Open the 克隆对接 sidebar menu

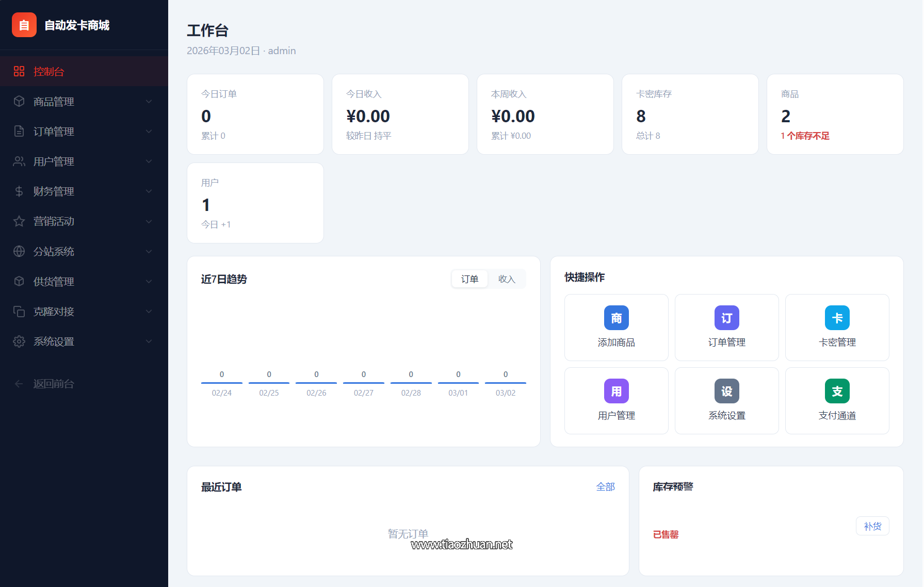tap(54, 312)
